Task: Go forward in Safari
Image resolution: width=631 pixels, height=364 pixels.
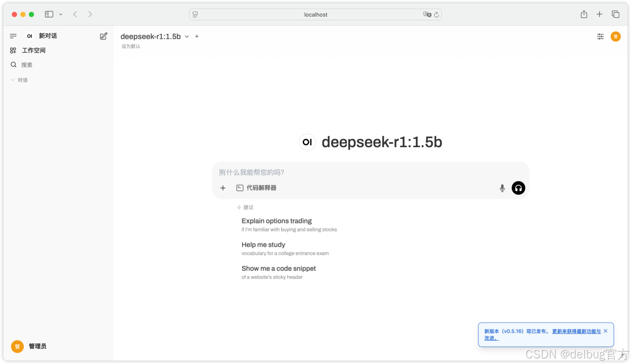Action: coord(90,14)
